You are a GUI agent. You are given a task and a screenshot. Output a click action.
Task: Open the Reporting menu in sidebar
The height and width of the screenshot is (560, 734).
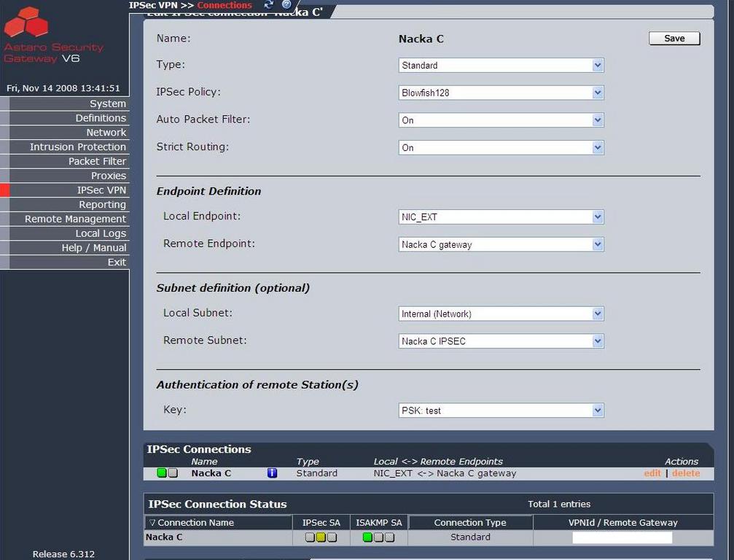tap(102, 205)
